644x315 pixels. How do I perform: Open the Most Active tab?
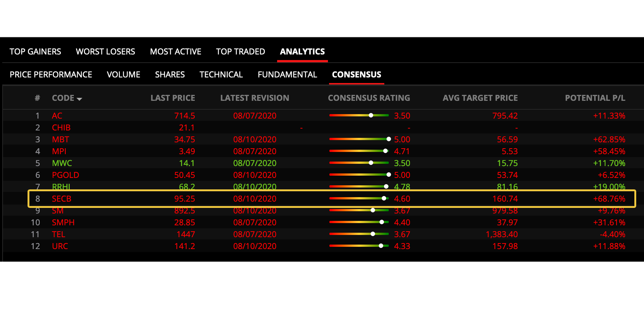(175, 52)
